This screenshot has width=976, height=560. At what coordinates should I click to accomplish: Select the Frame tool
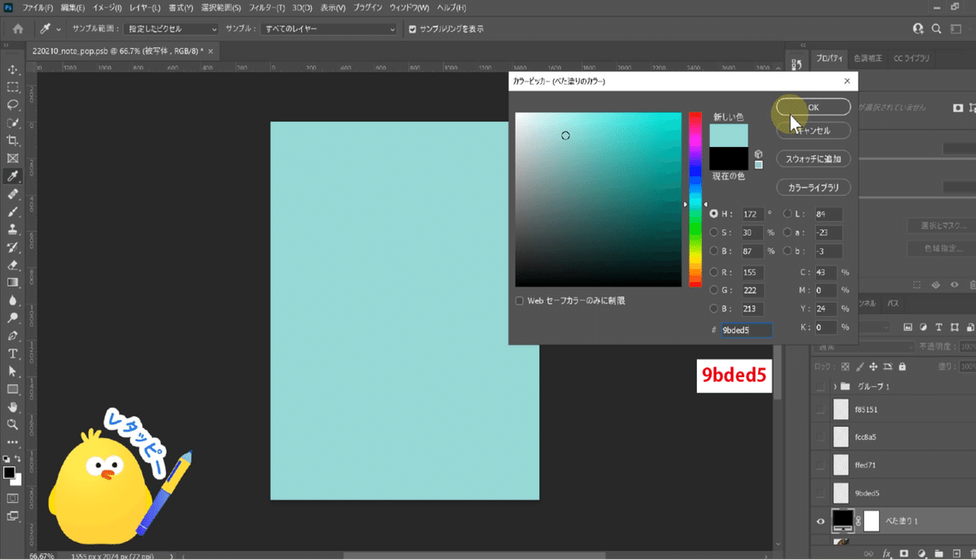click(13, 158)
